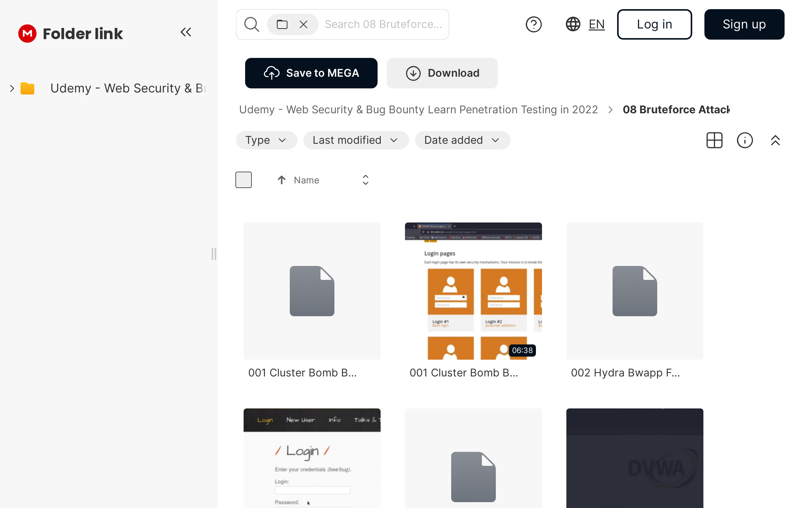The height and width of the screenshot is (508, 812).
Task: Click the 002 Hydra Bwapp F... file name
Action: [625, 373]
